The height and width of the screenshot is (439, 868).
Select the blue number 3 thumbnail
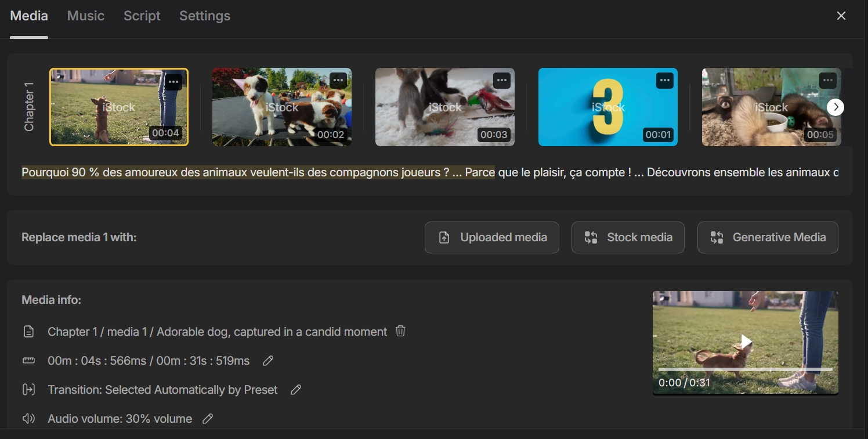point(608,107)
